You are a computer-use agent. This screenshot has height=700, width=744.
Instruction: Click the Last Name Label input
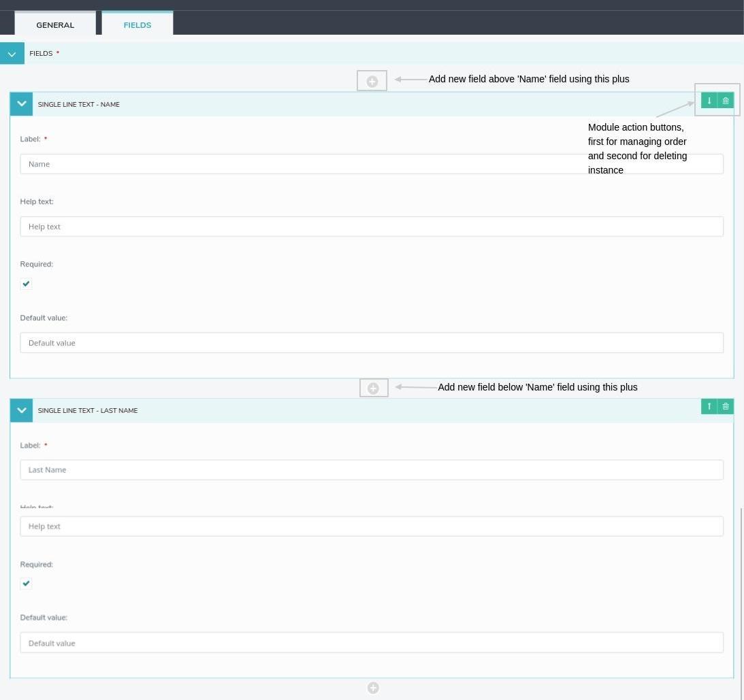pos(372,470)
